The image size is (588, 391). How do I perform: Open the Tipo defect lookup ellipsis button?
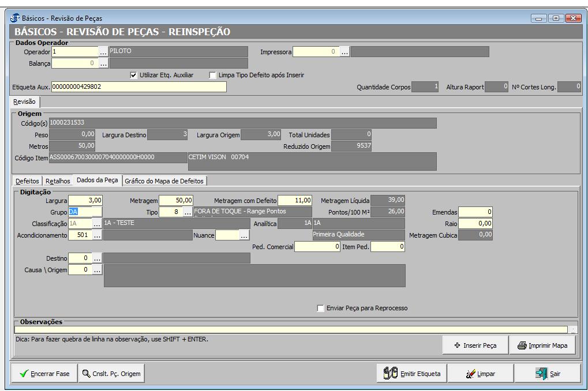pos(188,212)
